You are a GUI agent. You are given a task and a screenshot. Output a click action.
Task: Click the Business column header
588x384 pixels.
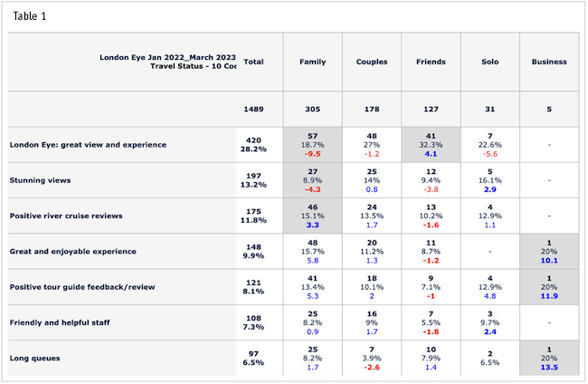pos(549,62)
